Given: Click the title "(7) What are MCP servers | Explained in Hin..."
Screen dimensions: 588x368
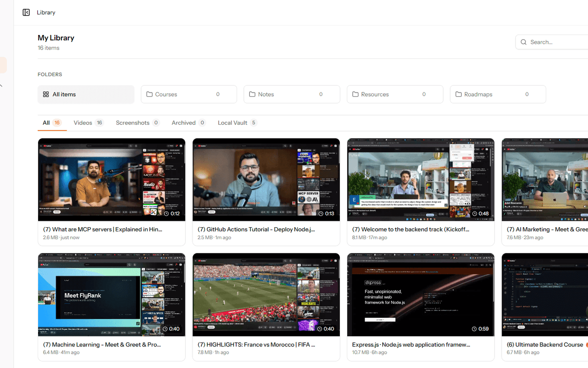Looking at the screenshot, I should point(102,229).
